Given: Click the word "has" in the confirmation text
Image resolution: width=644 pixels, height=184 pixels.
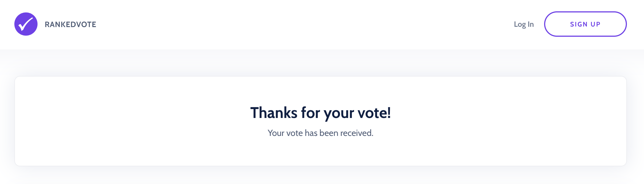Looking at the screenshot, I should (311, 133).
